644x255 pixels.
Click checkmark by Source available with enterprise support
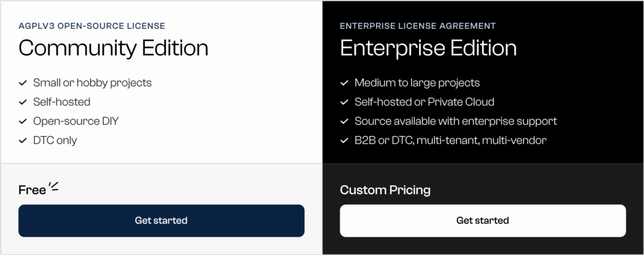344,121
